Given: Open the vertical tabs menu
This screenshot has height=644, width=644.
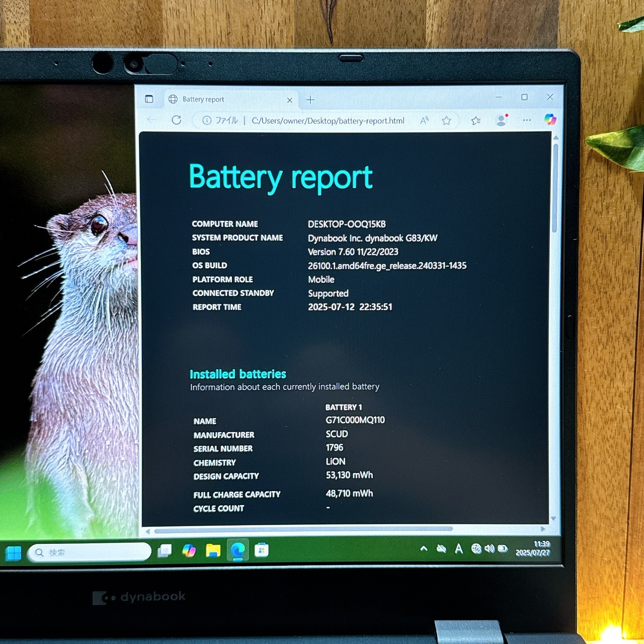Looking at the screenshot, I should 149,99.
